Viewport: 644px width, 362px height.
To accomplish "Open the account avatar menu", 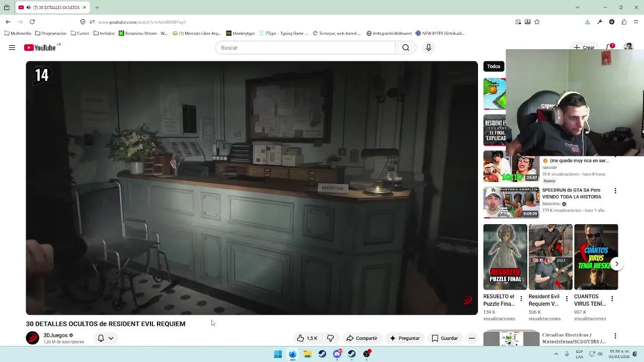I will [628, 47].
